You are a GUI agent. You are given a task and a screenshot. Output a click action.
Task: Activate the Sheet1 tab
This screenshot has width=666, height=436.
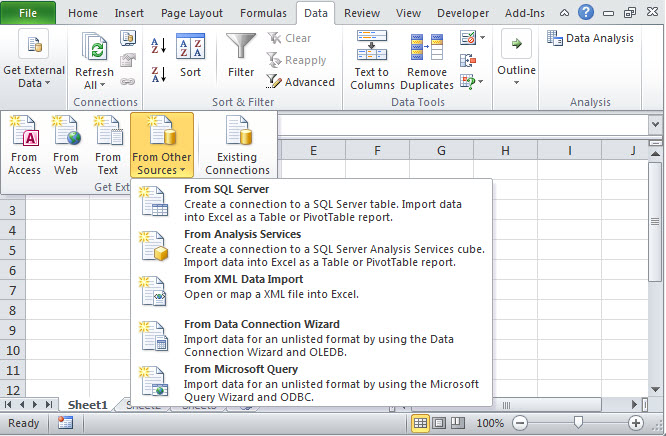click(x=87, y=405)
